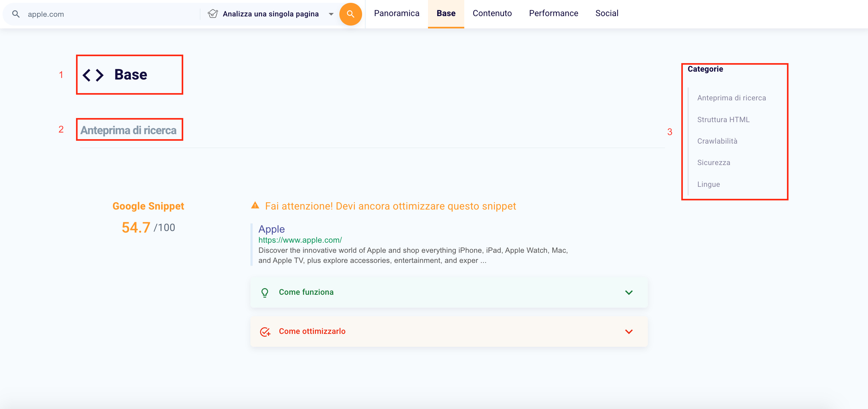The width and height of the screenshot is (868, 409).
Task: Expand the Come funziona section
Action: coord(449,292)
